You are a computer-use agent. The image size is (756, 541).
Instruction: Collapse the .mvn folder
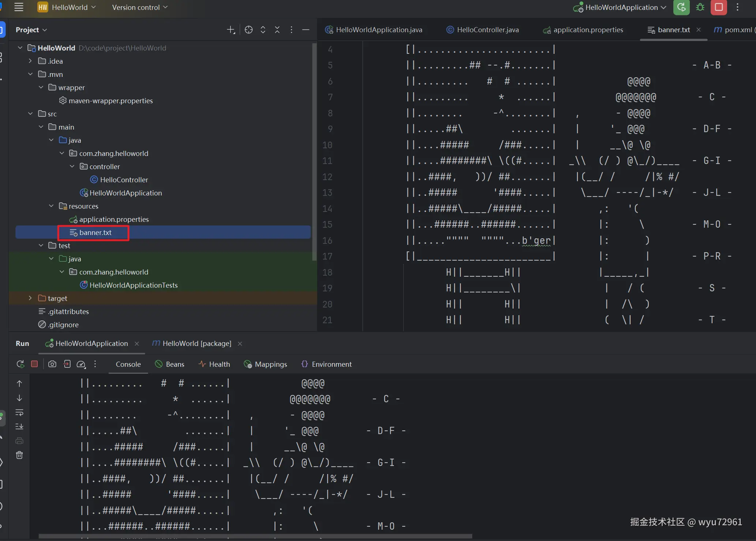coord(30,74)
